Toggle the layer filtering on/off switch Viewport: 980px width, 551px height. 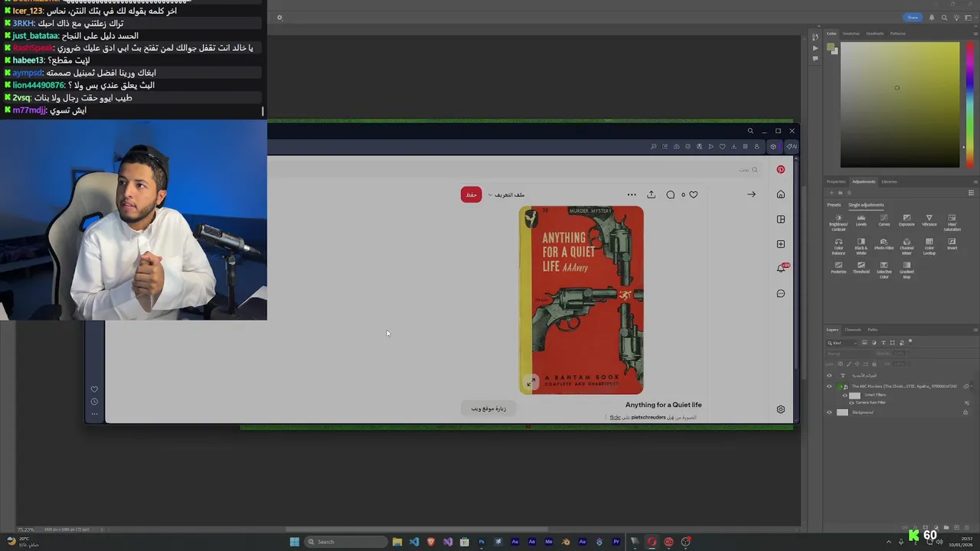(x=910, y=341)
